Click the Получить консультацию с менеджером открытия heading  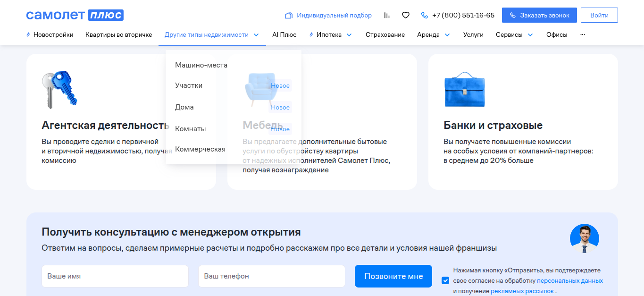coord(171,232)
